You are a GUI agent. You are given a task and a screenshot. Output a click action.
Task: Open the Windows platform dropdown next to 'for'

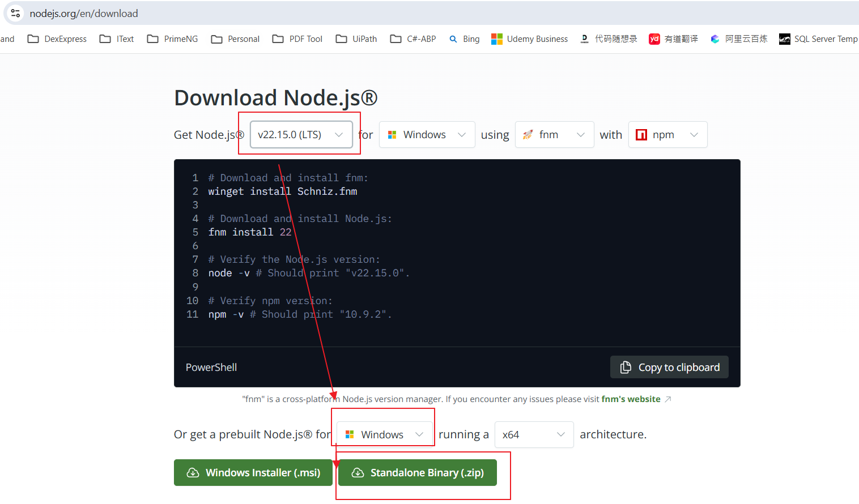pos(427,135)
